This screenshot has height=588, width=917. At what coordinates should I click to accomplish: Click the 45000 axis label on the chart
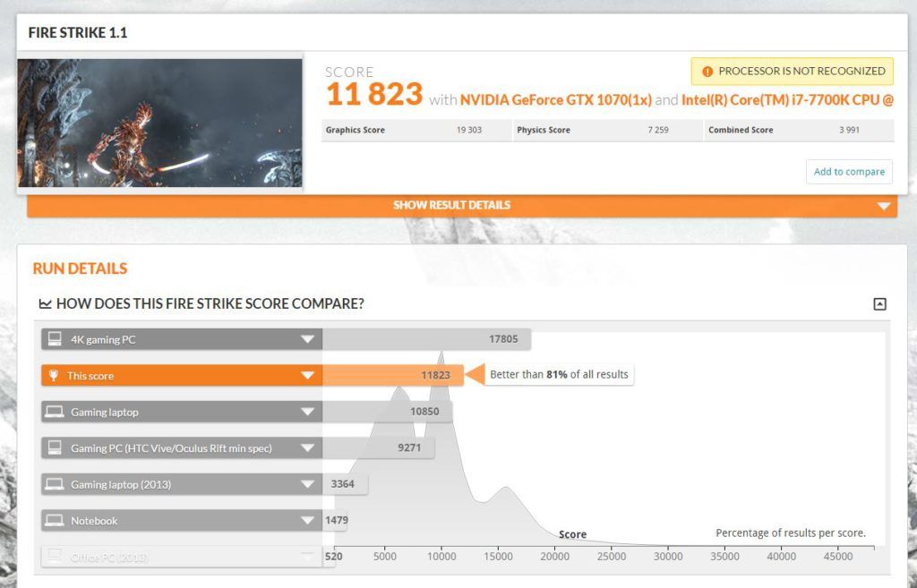click(x=838, y=557)
